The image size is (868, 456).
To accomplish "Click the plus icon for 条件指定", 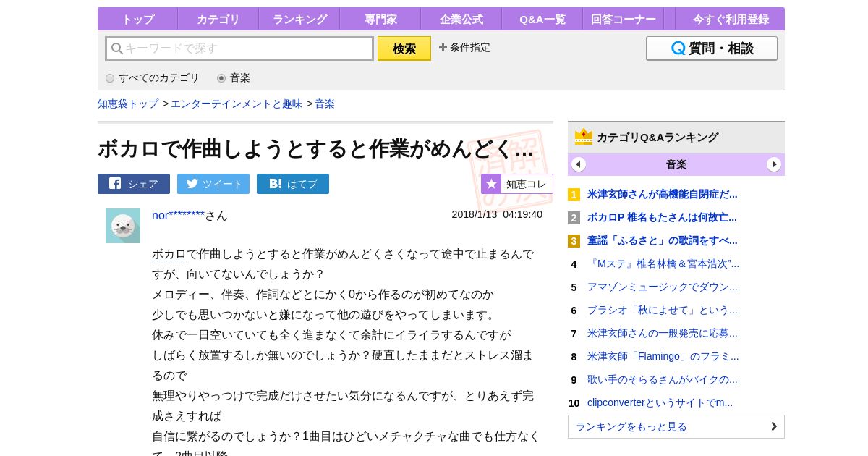I will tap(443, 48).
